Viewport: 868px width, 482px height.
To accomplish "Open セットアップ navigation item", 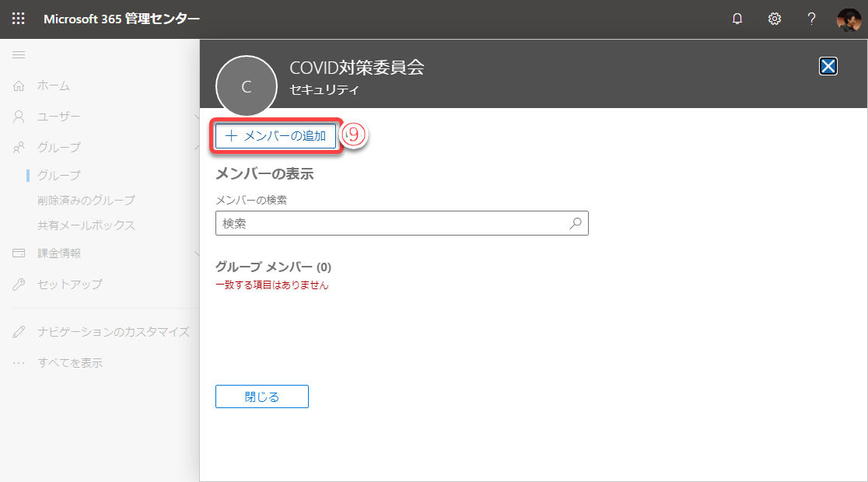I will 70,284.
